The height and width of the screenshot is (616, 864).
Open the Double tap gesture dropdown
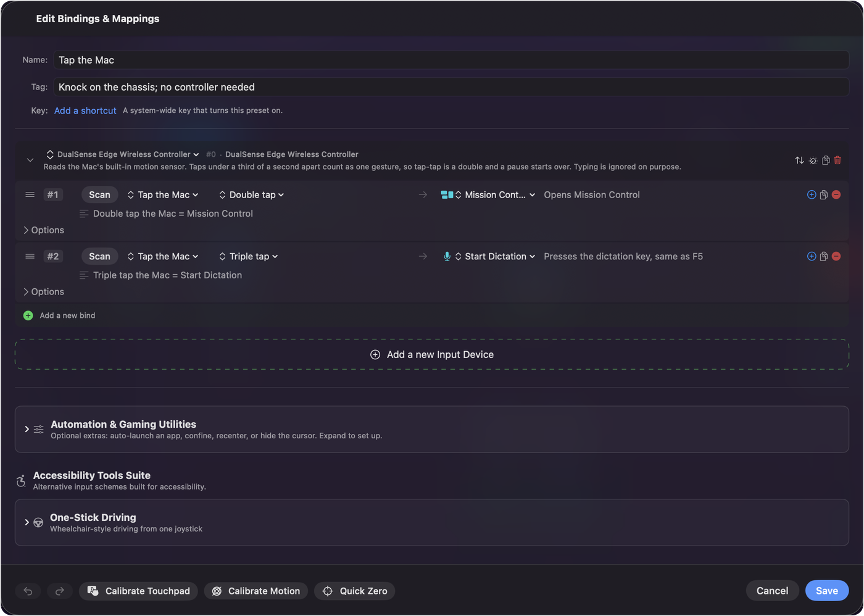251,194
